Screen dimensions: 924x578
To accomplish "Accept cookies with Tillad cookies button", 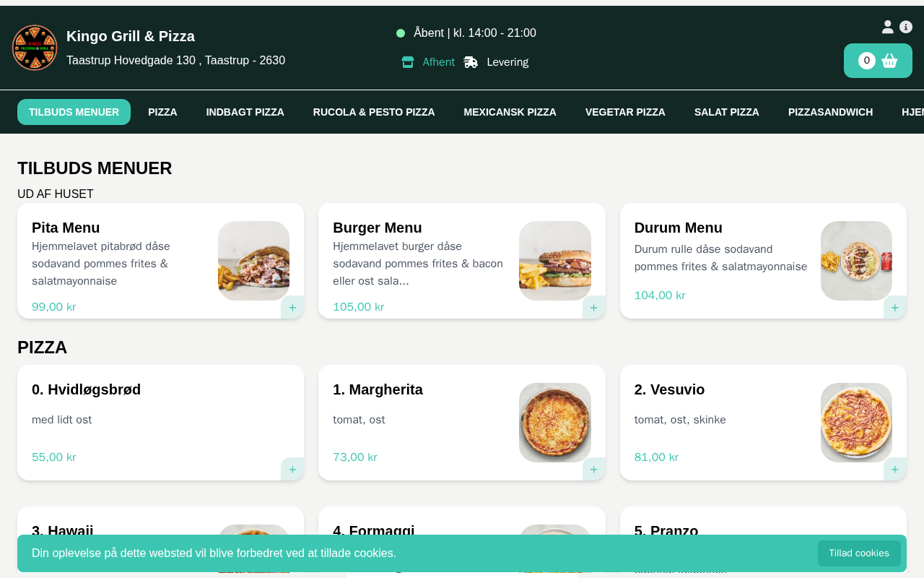I will click(x=859, y=553).
